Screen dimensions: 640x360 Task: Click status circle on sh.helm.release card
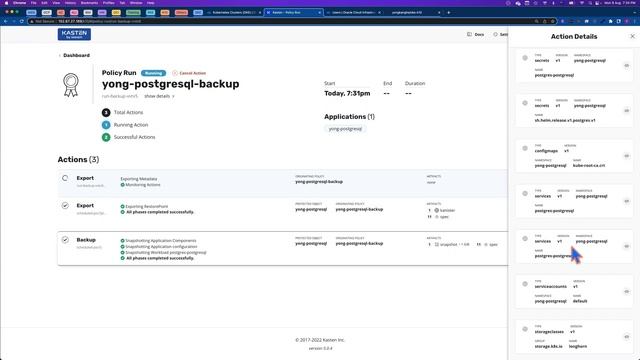coord(525,103)
